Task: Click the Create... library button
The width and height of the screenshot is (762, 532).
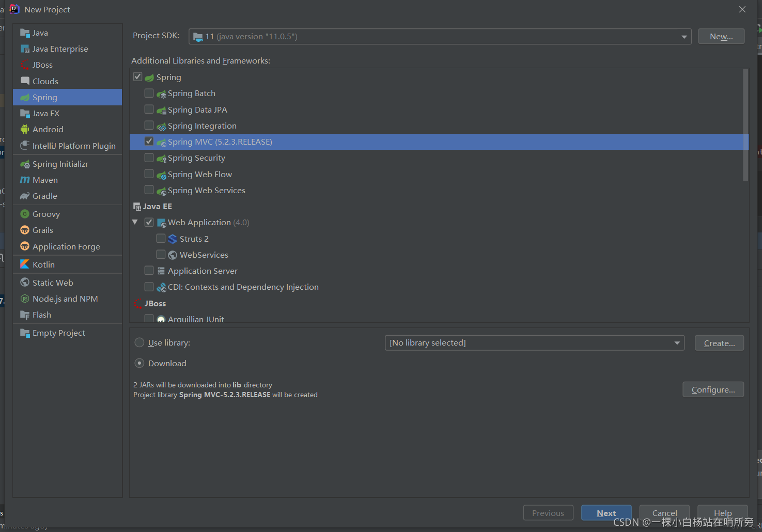Action: (719, 343)
